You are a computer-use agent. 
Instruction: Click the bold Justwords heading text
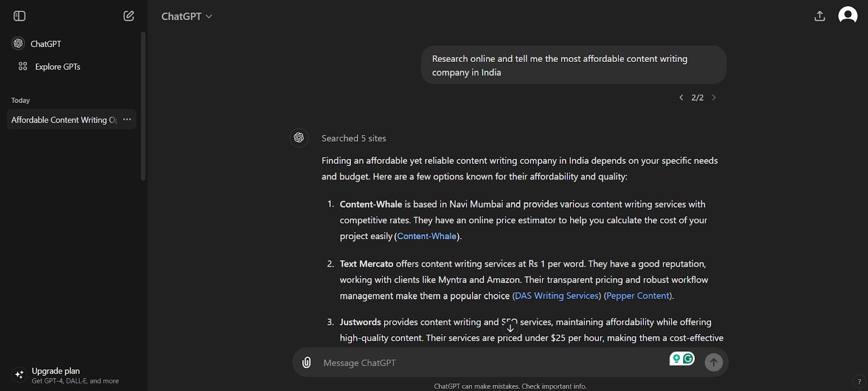point(360,322)
